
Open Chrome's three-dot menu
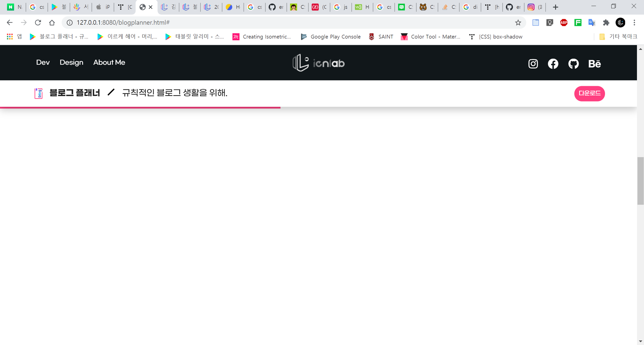634,23
